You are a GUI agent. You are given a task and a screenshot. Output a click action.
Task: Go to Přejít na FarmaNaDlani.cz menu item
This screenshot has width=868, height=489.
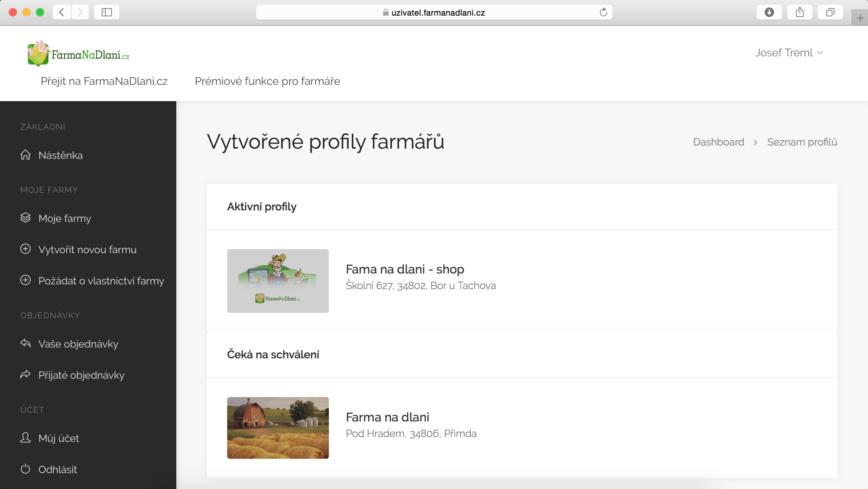pyautogui.click(x=104, y=81)
